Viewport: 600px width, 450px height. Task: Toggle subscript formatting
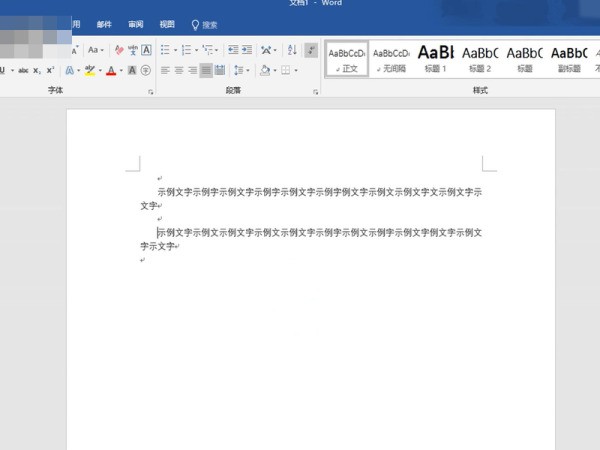[x=37, y=70]
